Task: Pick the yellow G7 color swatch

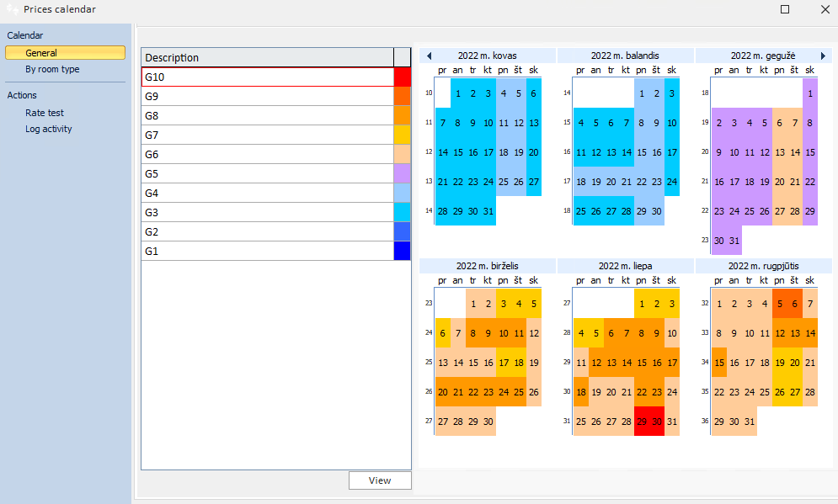Action: click(402, 135)
